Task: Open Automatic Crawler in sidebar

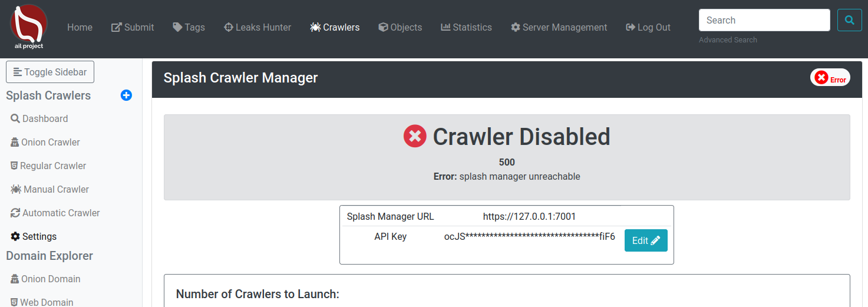Action: (55, 213)
